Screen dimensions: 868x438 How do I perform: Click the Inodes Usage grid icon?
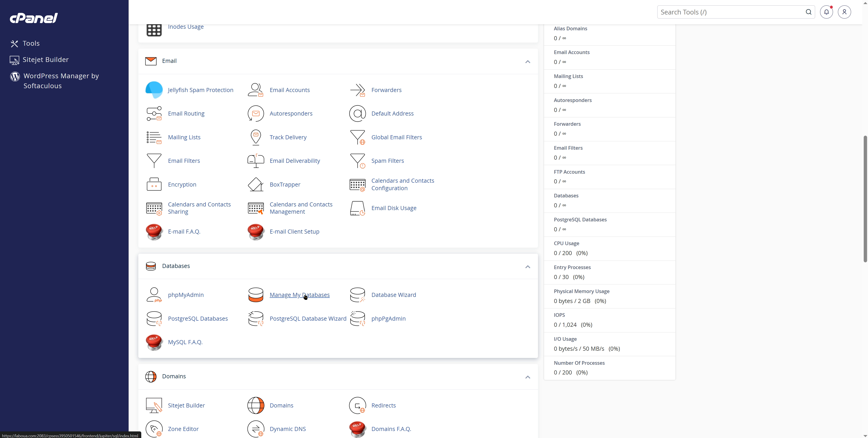coord(154,30)
